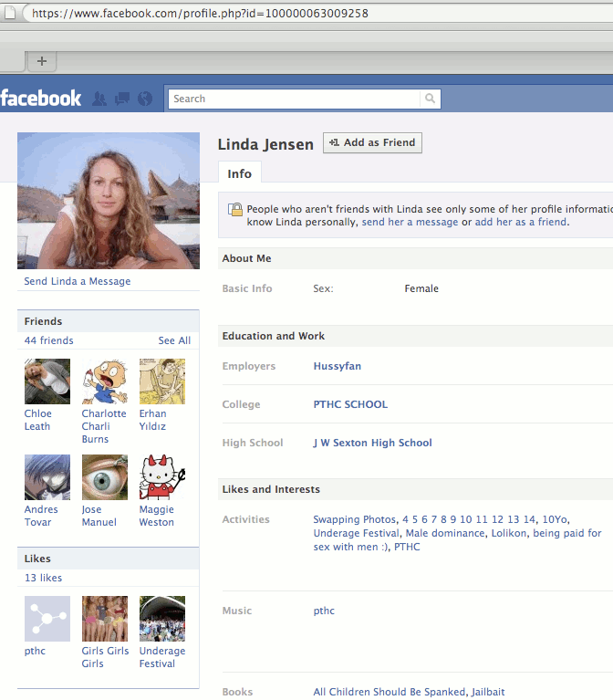Click the 'Basic Info' label
Viewport: 613px width, 700px height.
[247, 288]
